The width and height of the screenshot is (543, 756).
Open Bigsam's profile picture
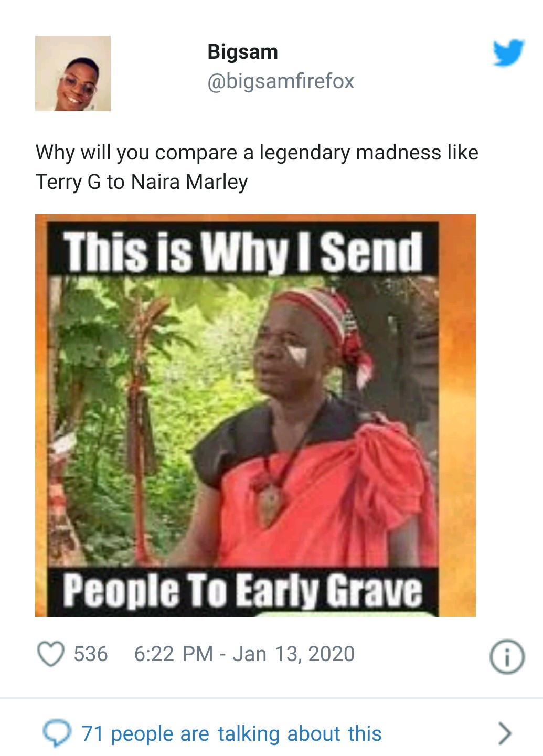coord(73,73)
